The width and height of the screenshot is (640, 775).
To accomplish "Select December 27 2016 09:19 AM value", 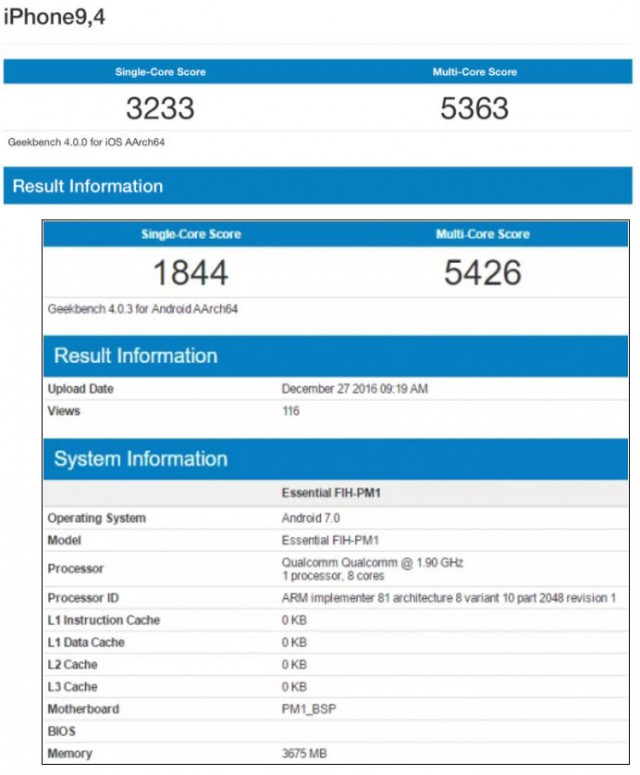I will [355, 389].
